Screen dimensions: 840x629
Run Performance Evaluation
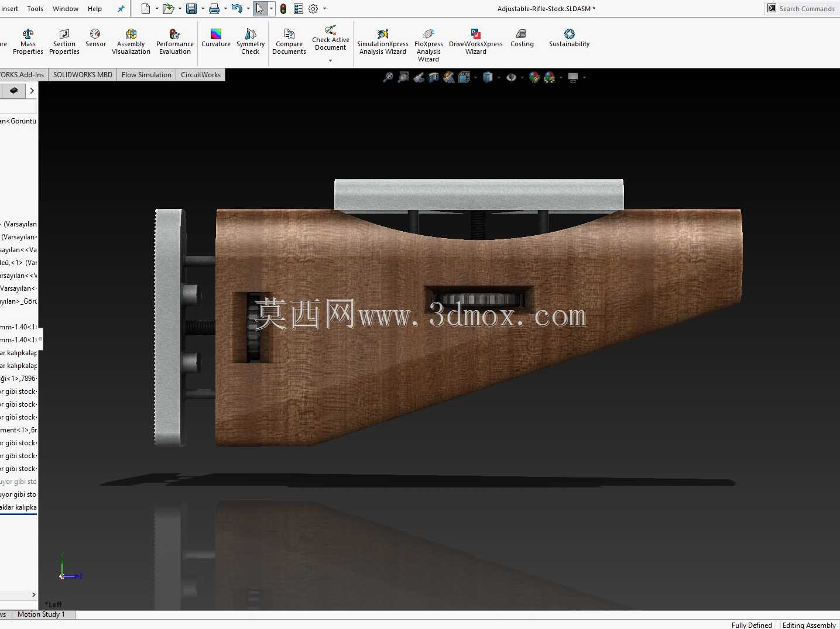coord(175,42)
